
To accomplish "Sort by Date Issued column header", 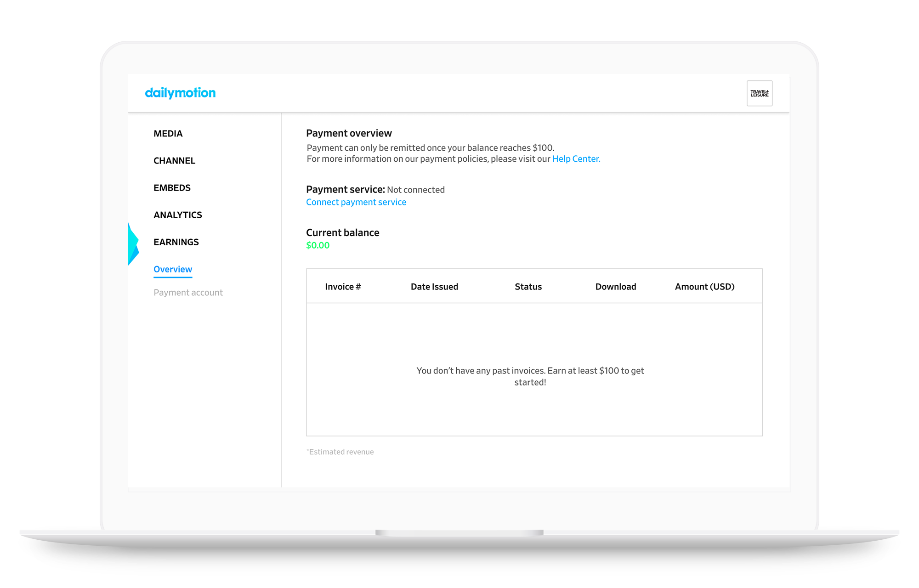I will pyautogui.click(x=434, y=287).
